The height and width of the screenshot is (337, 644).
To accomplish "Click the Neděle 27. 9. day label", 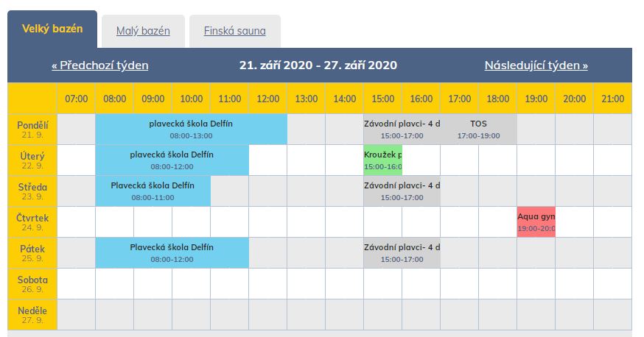I will tap(32, 314).
